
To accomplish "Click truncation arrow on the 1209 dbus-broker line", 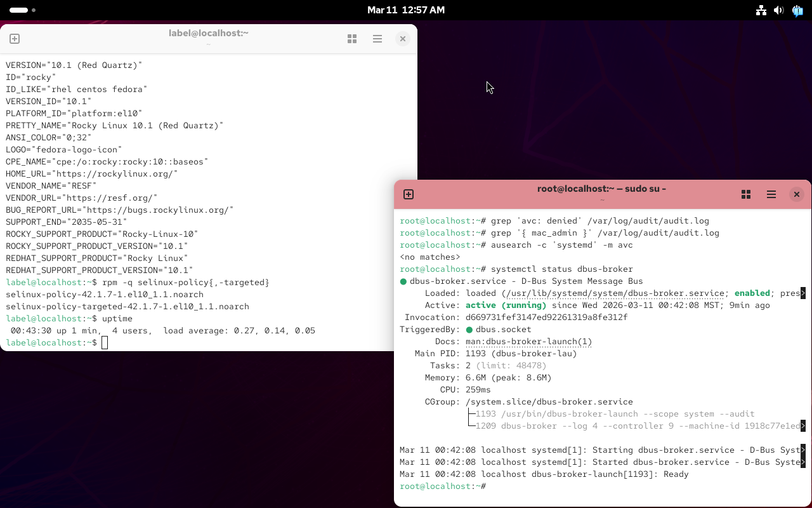I will 803,426.
